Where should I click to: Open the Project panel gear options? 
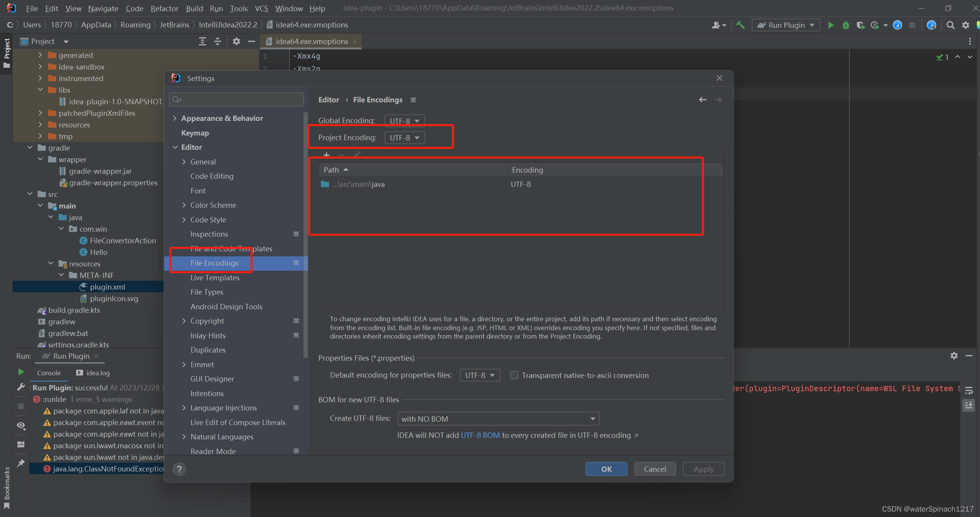point(236,41)
